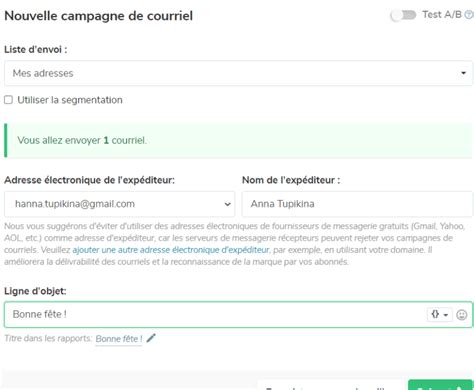The width and height of the screenshot is (474, 390).
Task: Click the white button beside the green one
Action: coord(332,386)
